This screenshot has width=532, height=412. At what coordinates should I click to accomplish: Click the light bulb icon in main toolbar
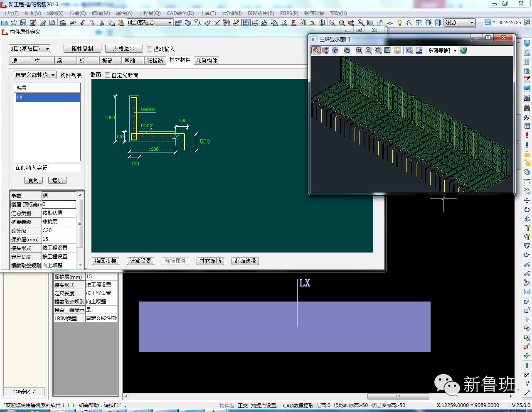point(400,22)
